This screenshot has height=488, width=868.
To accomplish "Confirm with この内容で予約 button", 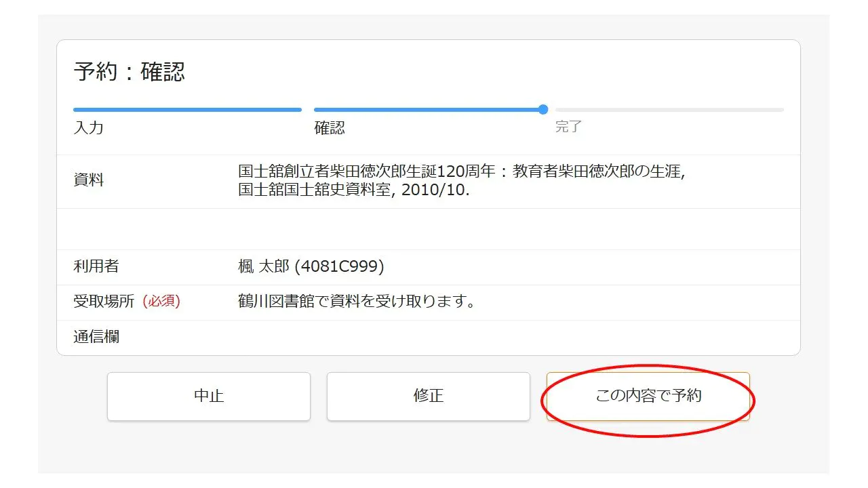I will (x=648, y=396).
